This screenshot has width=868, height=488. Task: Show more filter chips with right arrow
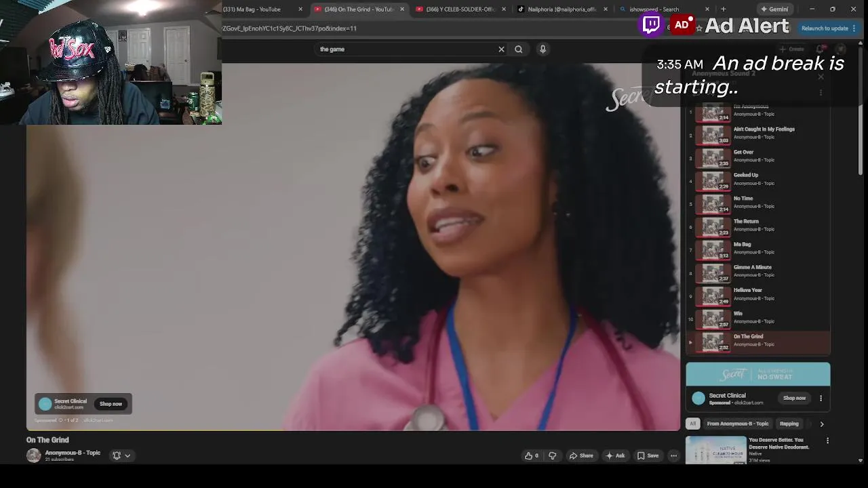click(x=822, y=424)
